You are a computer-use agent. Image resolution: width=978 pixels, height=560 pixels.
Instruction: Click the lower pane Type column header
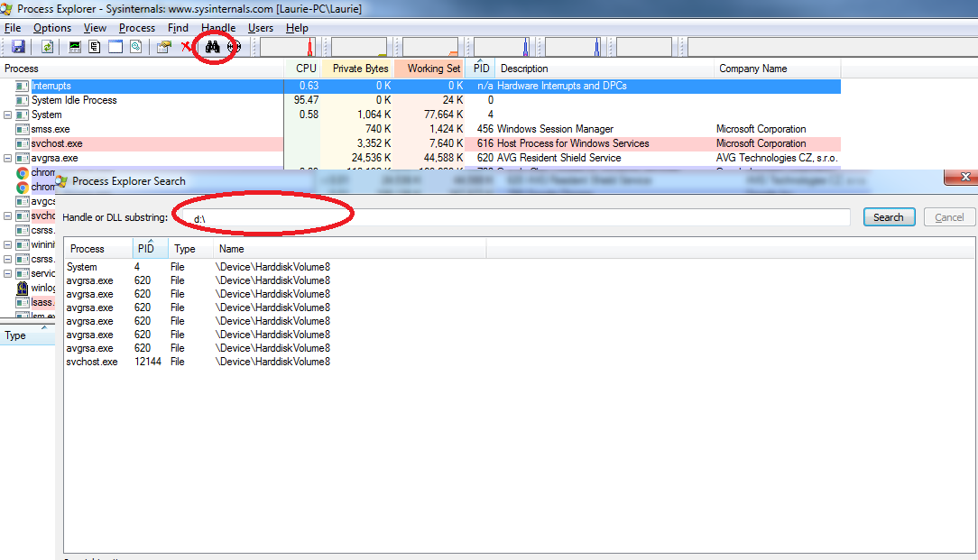click(x=27, y=335)
